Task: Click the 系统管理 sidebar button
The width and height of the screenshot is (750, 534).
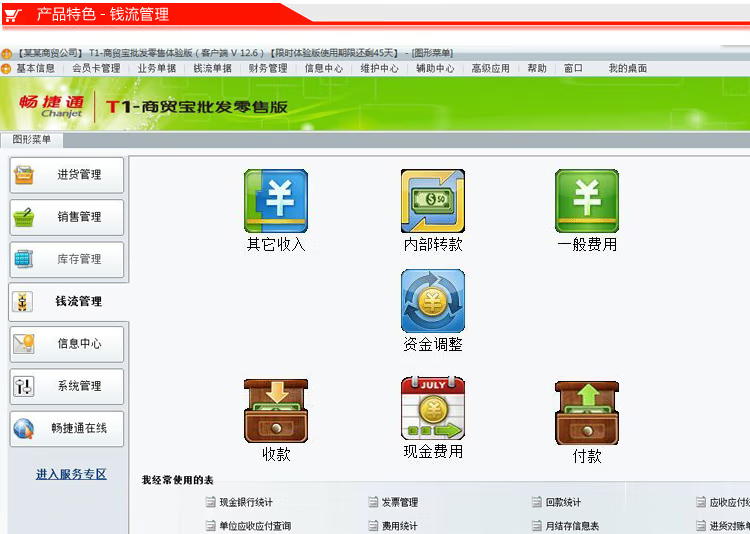Action: [66, 386]
